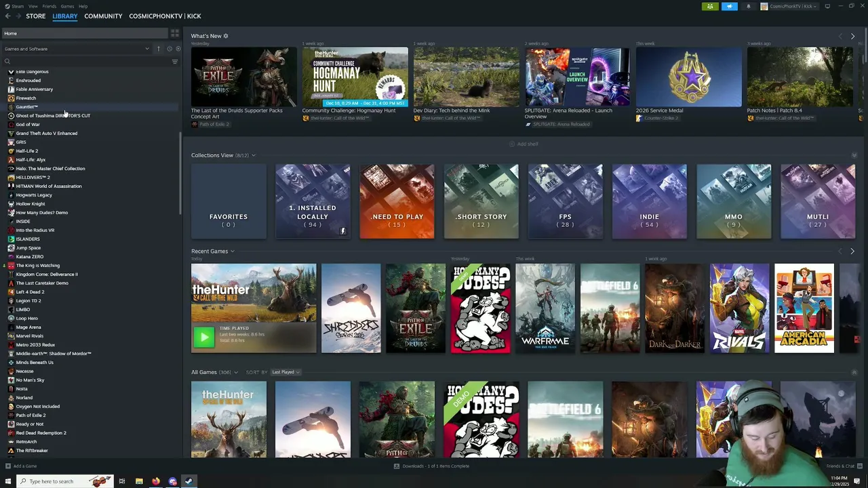
Task: Click the Windows taskbar search box
Action: [x=64, y=481]
